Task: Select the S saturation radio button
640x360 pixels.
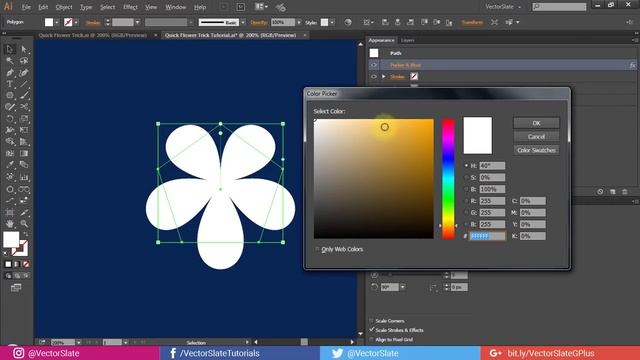Action: (466, 178)
